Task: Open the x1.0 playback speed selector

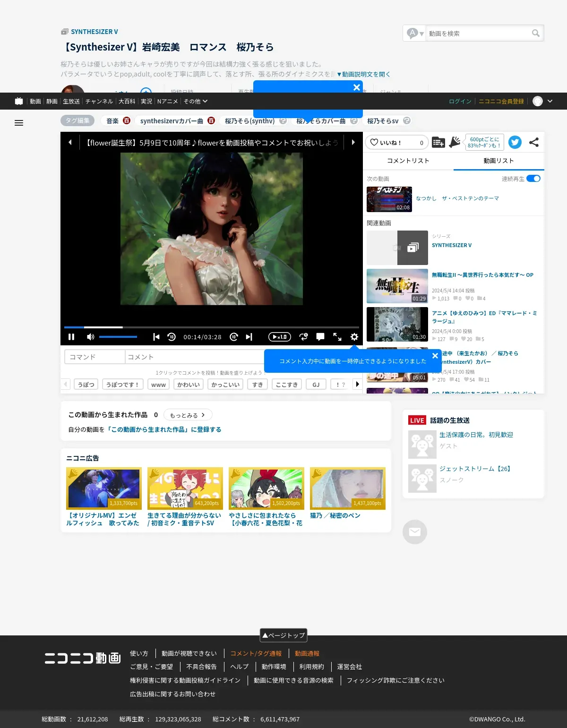Action: pyautogui.click(x=280, y=337)
